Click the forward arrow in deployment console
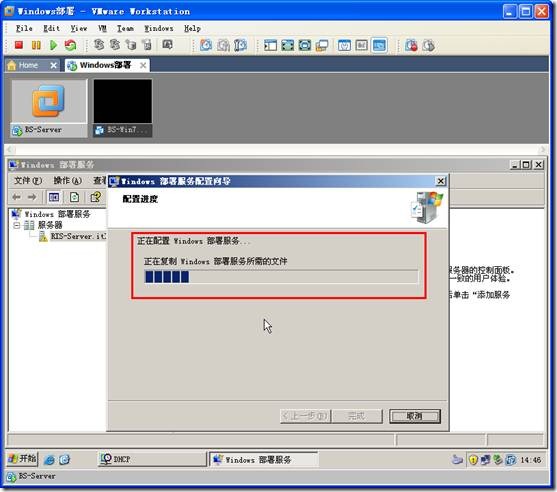Image resolution: width=557 pixels, height=492 pixels. coord(32,197)
